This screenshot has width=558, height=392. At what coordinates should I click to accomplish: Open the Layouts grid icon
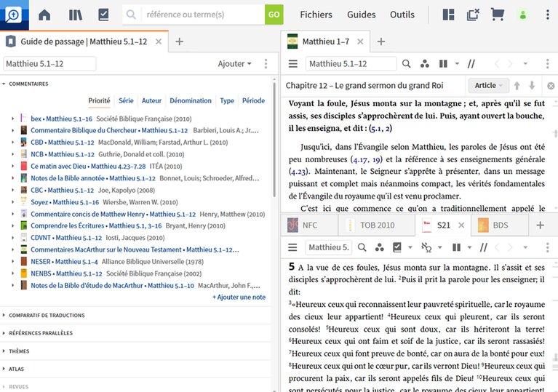[x=448, y=15]
